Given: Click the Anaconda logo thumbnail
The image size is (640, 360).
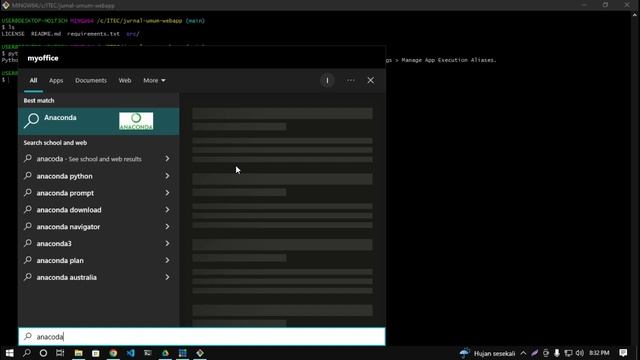Looking at the screenshot, I should (x=136, y=121).
